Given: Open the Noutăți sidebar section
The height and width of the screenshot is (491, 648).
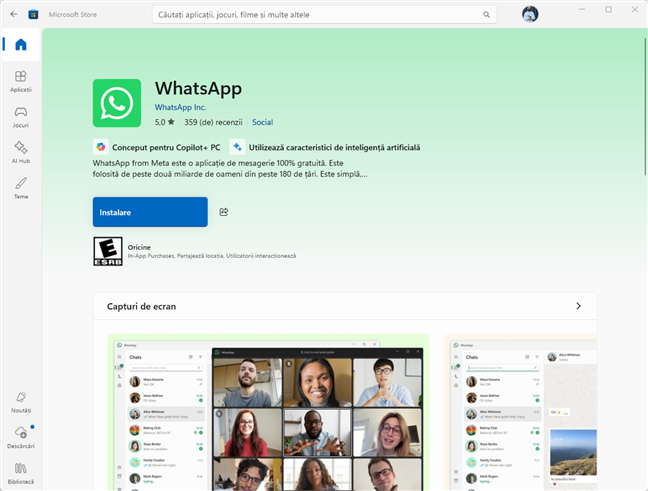Looking at the screenshot, I should click(x=21, y=403).
